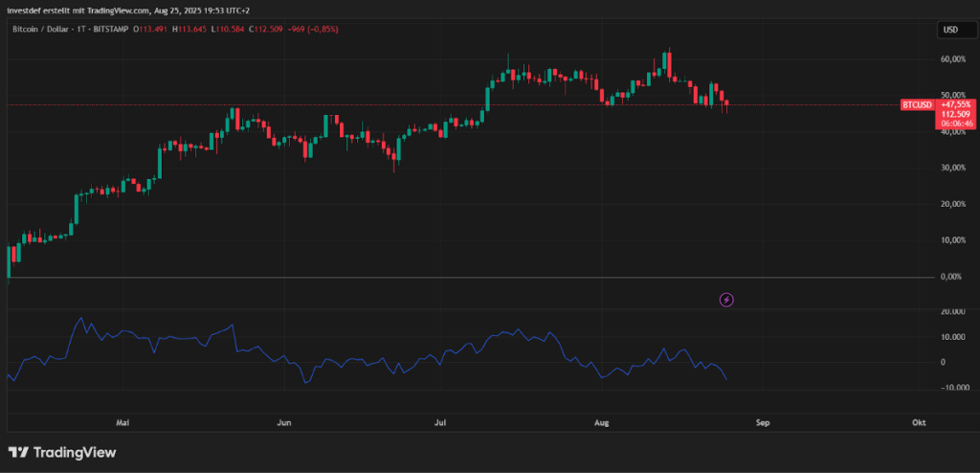Screen dimensions: 980x473
Task: Click the Jun label on time axis
Action: pos(282,421)
